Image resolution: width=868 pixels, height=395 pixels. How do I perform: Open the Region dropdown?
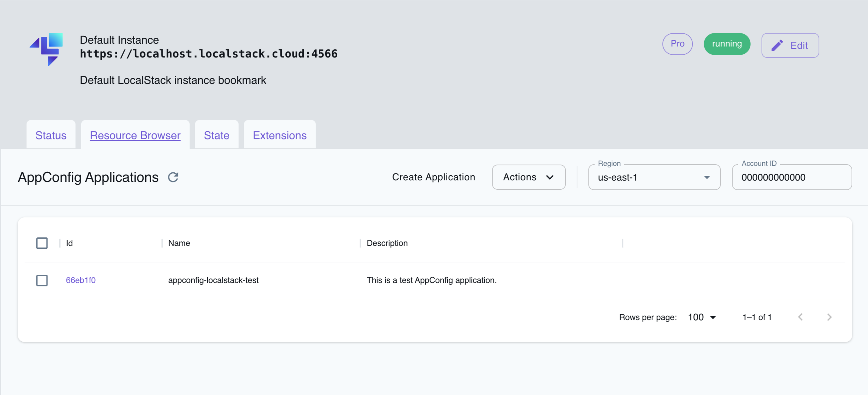pyautogui.click(x=654, y=177)
